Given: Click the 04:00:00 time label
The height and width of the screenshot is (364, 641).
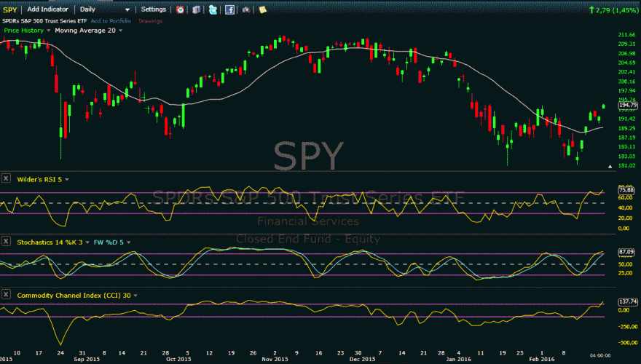Looking at the screenshot, I should pyautogui.click(x=600, y=355).
